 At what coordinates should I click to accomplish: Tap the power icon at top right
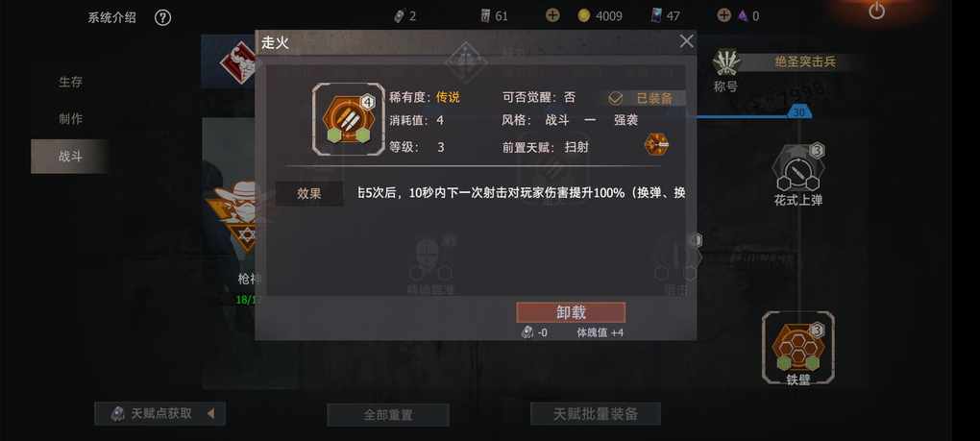tap(876, 11)
